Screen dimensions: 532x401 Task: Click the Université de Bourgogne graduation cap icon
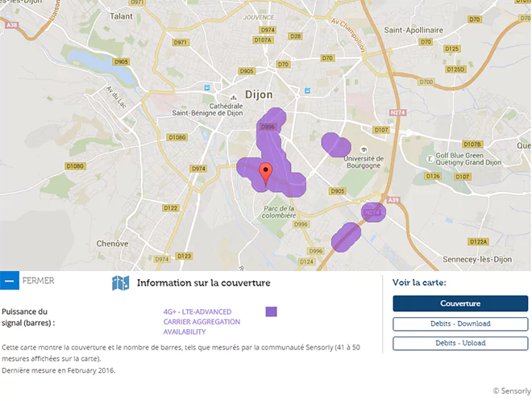coord(364,149)
